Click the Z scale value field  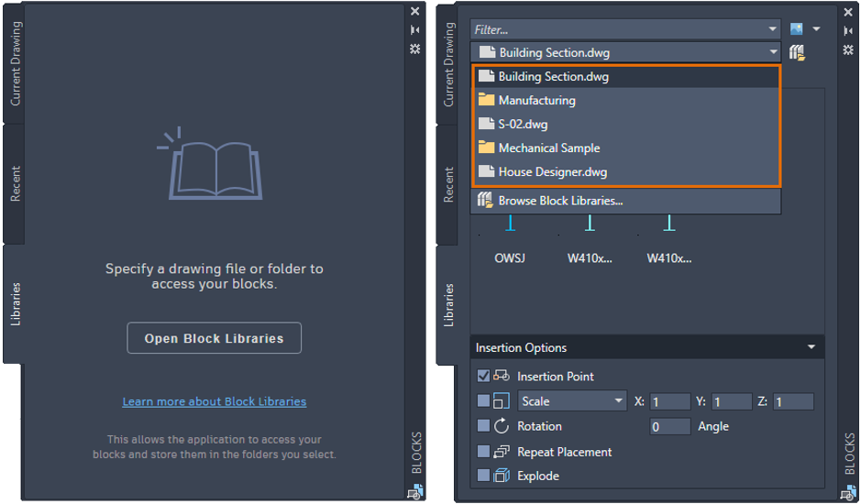793,401
